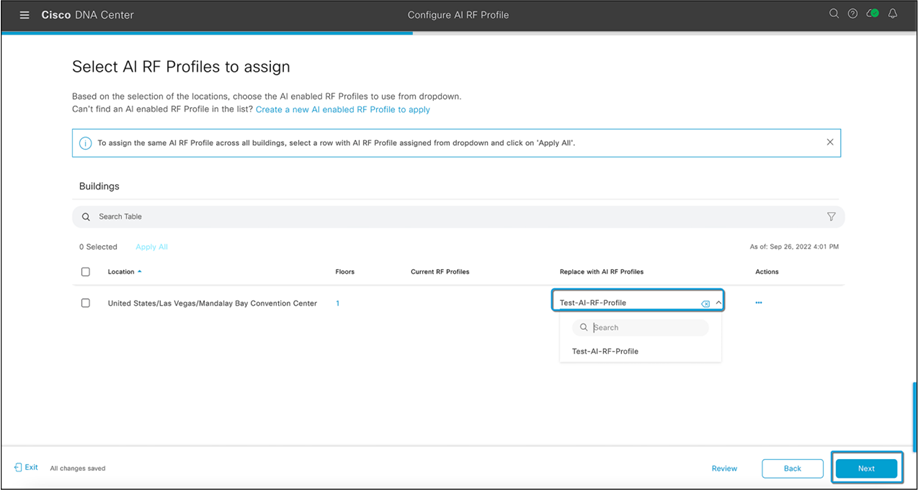The width and height of the screenshot is (918, 490).
Task: Click the Actions column header
Action: (x=767, y=272)
